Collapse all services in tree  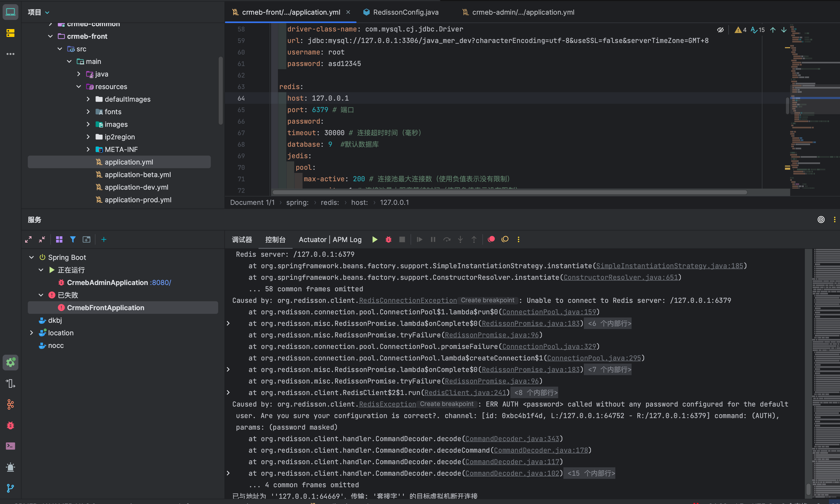42,239
